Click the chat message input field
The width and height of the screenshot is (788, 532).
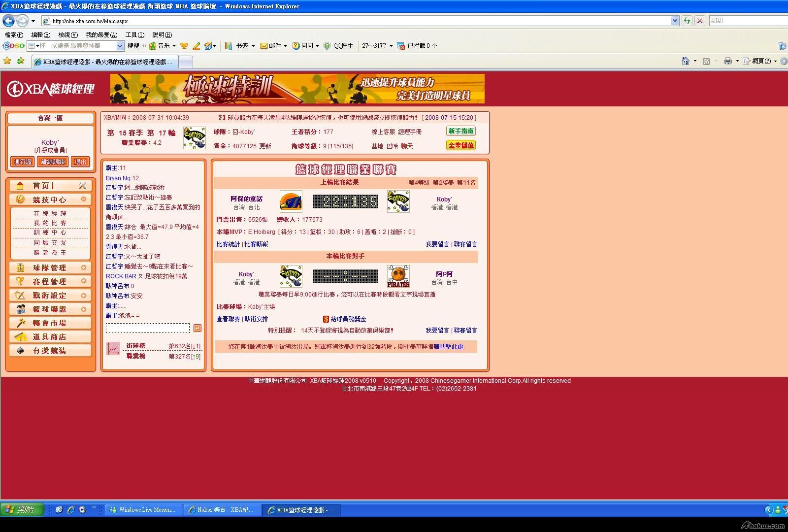(x=148, y=328)
